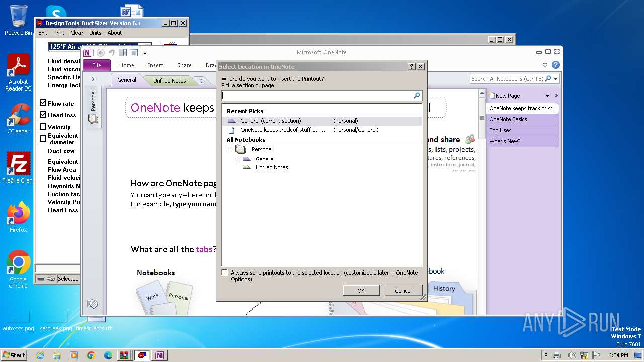
Task: Click OK in Select Location dialog
Action: 361,290
